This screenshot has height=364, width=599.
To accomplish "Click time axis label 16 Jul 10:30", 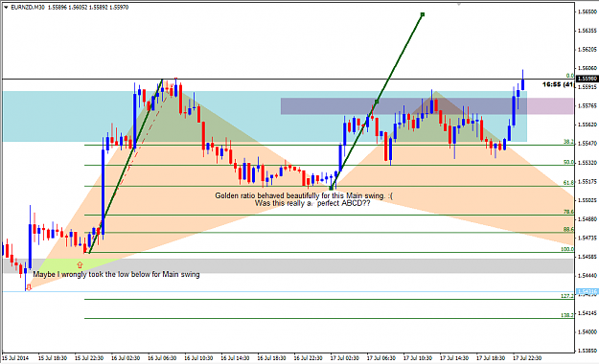I will click(198, 358).
